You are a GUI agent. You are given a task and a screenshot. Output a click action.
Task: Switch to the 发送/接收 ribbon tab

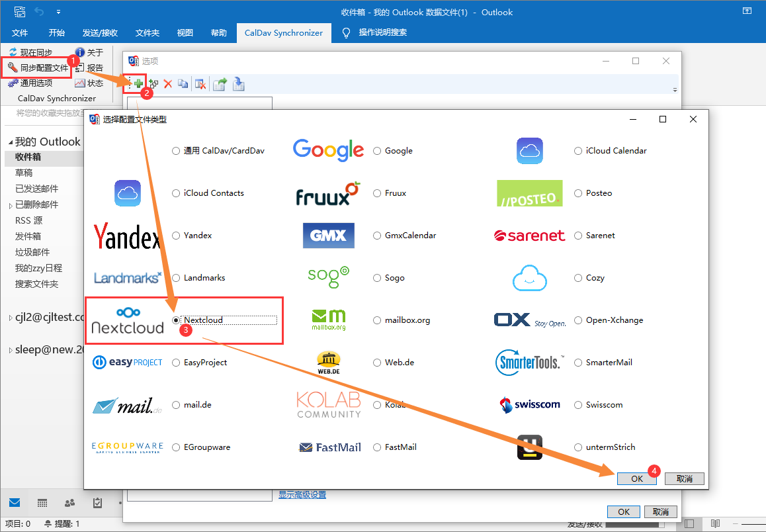point(100,32)
